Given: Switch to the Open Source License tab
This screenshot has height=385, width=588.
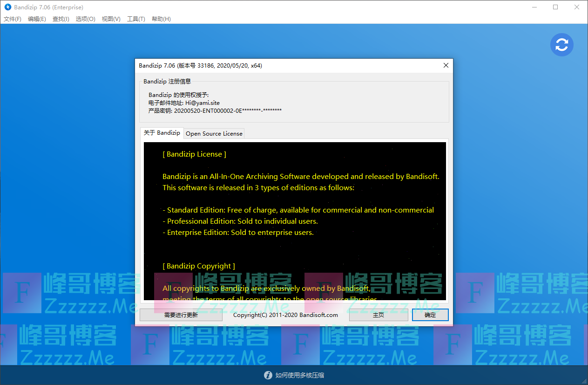Looking at the screenshot, I should 214,134.
